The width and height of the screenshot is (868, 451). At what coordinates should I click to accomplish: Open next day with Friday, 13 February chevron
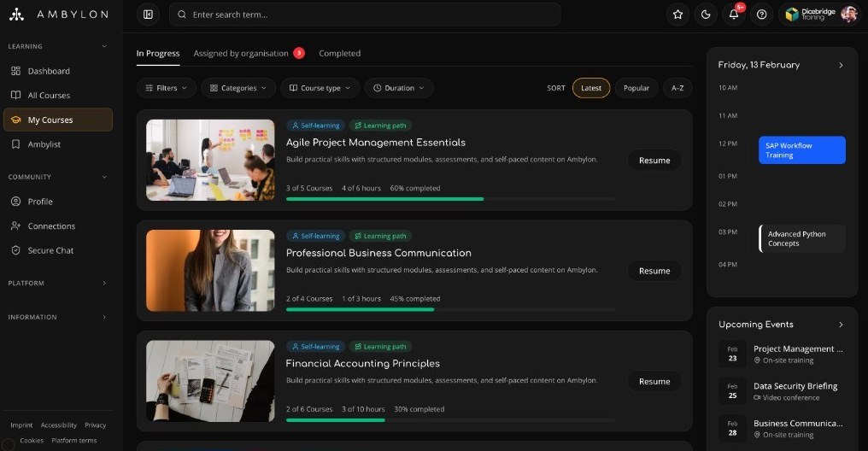(x=841, y=65)
